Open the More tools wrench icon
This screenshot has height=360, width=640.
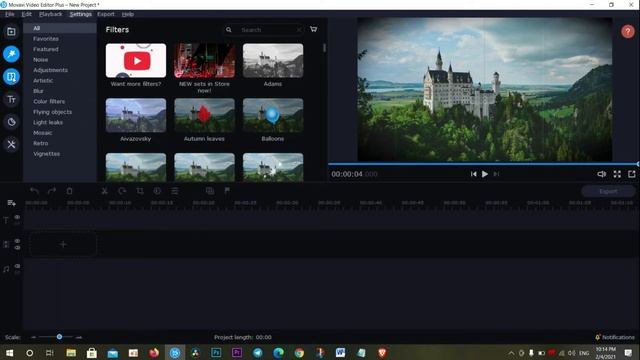click(11, 144)
